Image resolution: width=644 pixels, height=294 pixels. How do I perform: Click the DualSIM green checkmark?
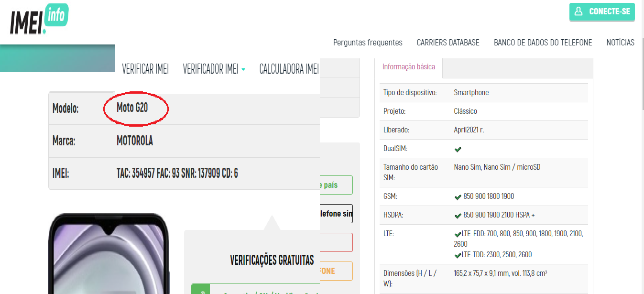pos(458,149)
